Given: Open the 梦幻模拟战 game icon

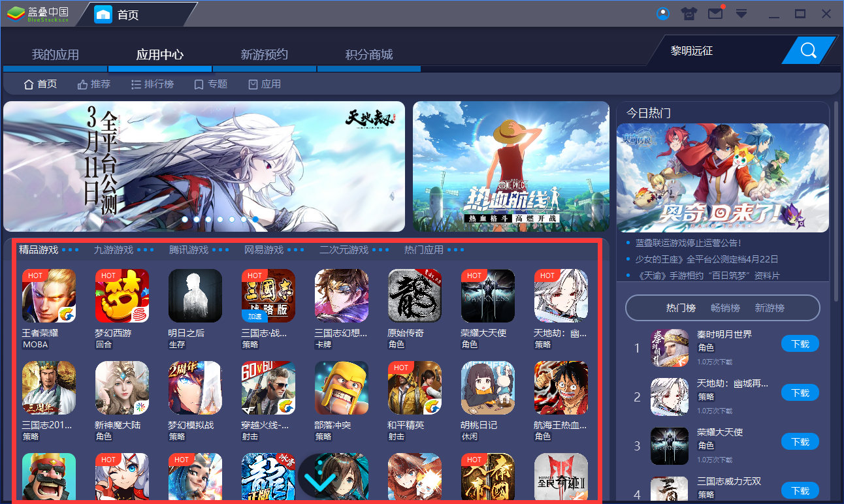Looking at the screenshot, I should click(x=195, y=388).
